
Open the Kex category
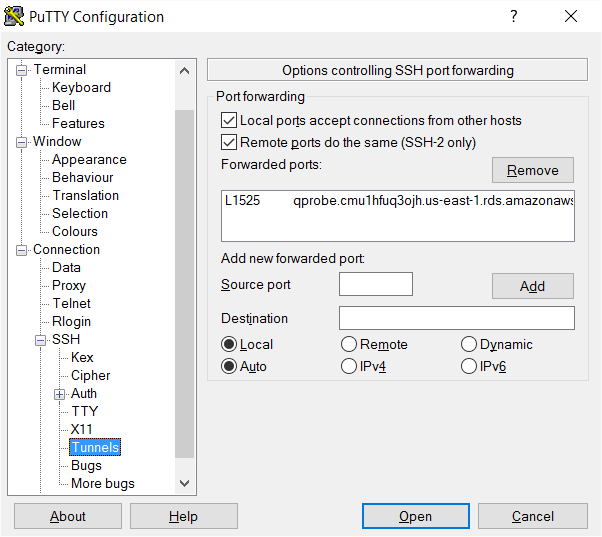point(82,357)
